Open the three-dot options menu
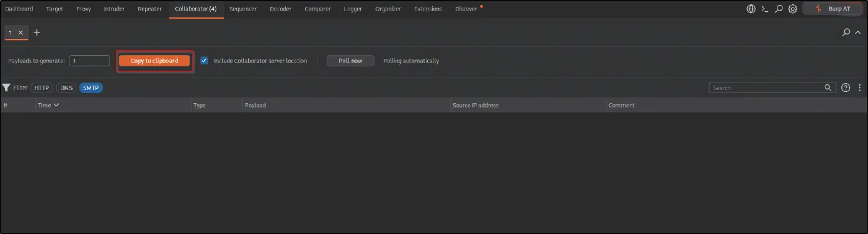Image resolution: width=868 pixels, height=234 pixels. [x=859, y=88]
